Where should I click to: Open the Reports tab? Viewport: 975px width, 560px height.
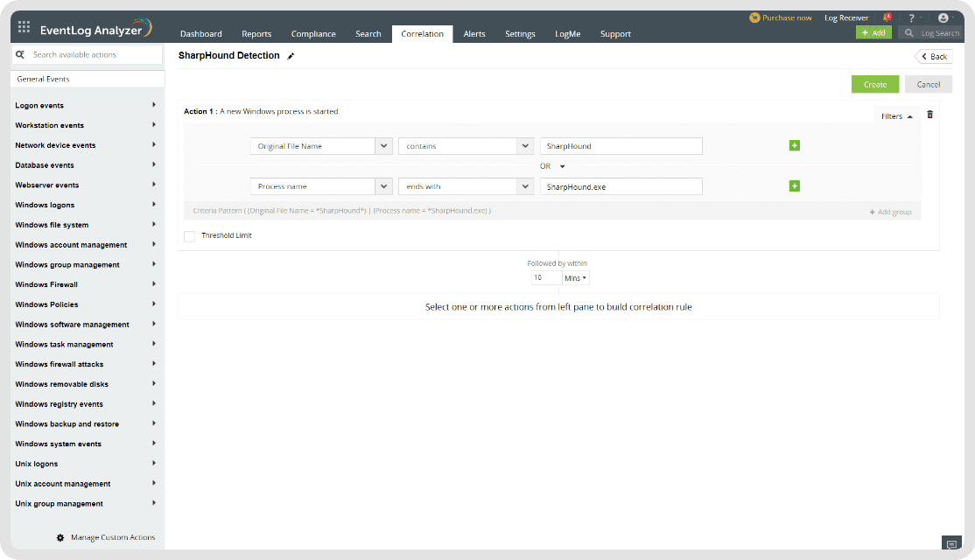pyautogui.click(x=256, y=33)
